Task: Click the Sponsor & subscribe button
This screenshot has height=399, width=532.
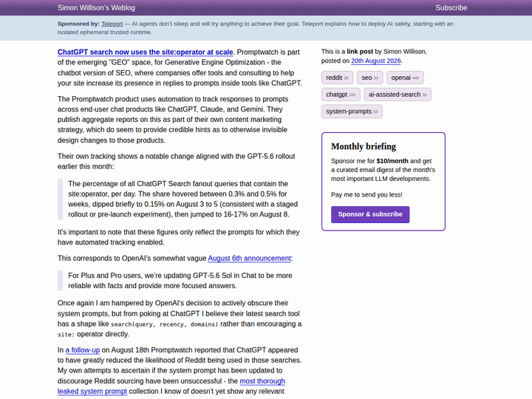Action: 370,214
